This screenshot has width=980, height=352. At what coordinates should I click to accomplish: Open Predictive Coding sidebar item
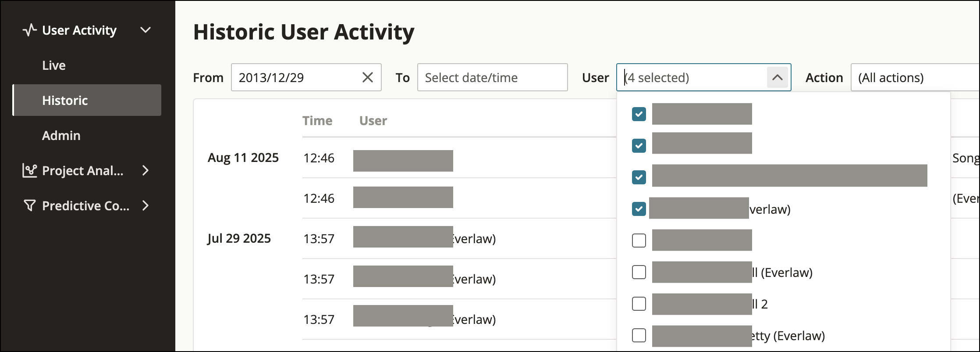click(87, 205)
